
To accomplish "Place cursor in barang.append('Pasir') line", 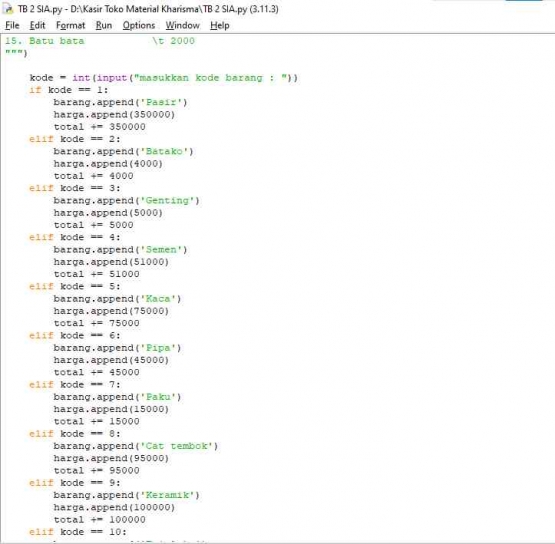I will (x=120, y=102).
